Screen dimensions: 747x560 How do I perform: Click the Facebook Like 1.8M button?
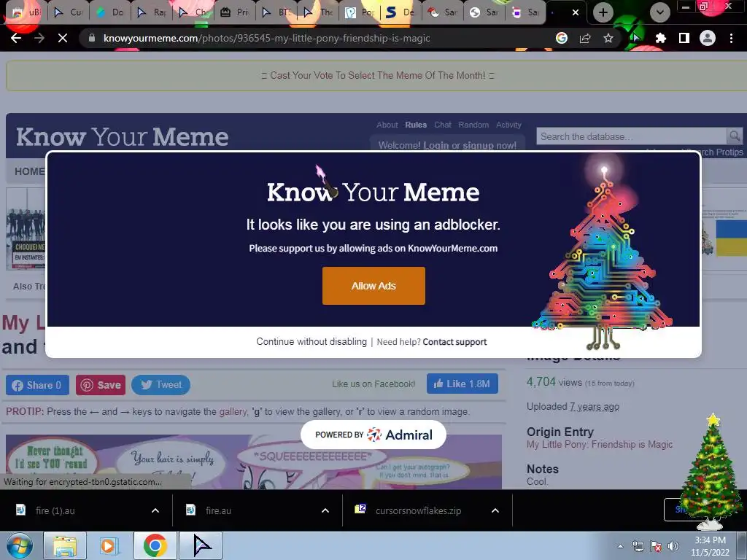462,384
